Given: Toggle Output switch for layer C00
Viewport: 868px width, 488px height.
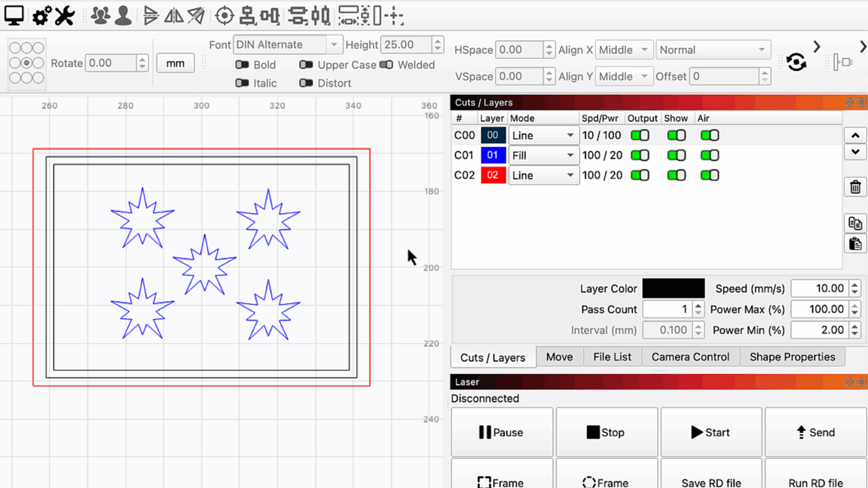Looking at the screenshot, I should point(639,136).
